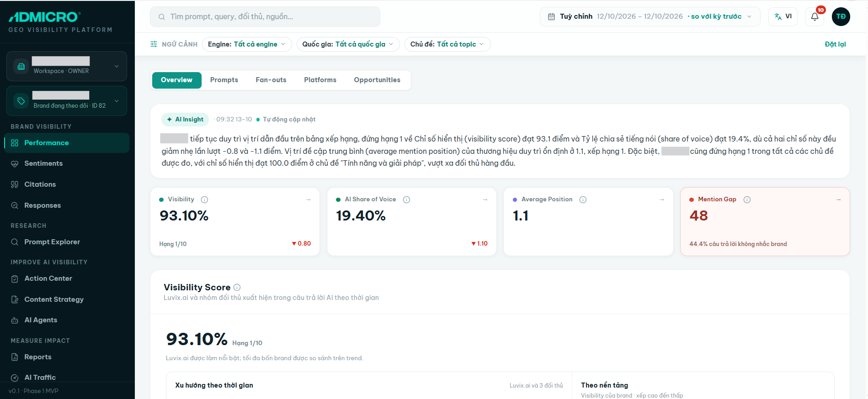The height and width of the screenshot is (399, 868).
Task: Click the calendar icon in date picker
Action: click(x=551, y=17)
